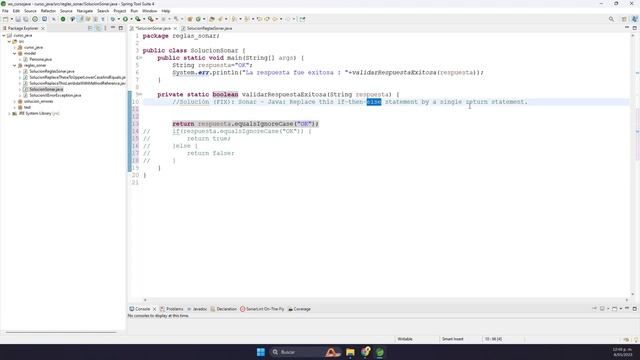
Task: Click the Coverage run toolbar icon
Action: tap(138, 19)
